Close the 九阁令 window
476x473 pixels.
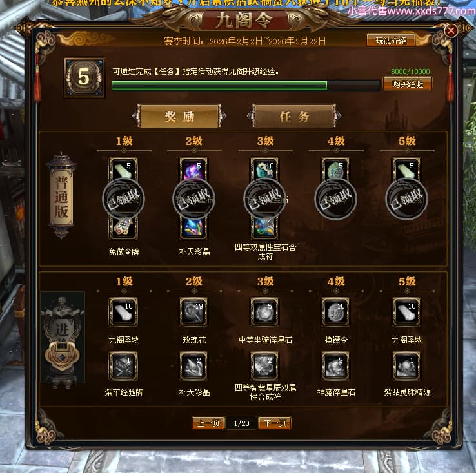pyautogui.click(x=451, y=31)
